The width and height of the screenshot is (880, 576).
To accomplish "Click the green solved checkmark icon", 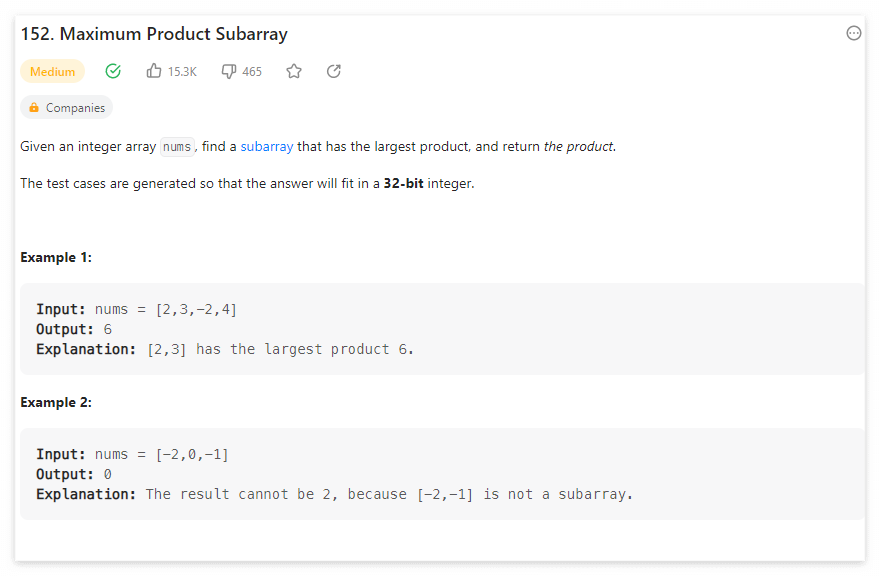I will (113, 71).
